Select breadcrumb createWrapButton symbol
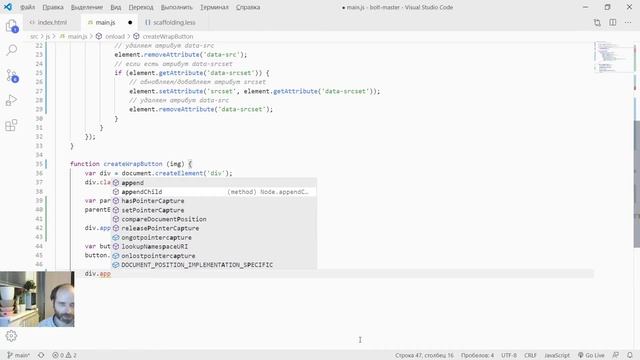 pyautogui.click(x=163, y=36)
